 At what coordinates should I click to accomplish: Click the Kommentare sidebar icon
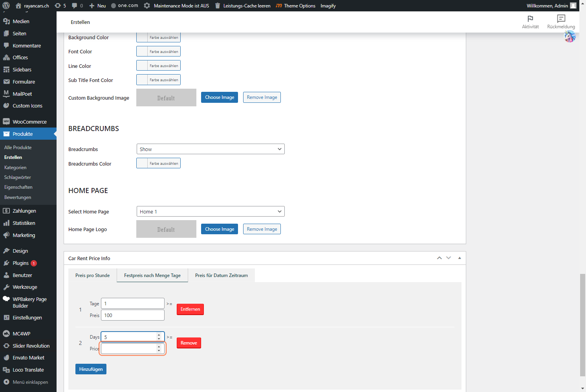6,46
